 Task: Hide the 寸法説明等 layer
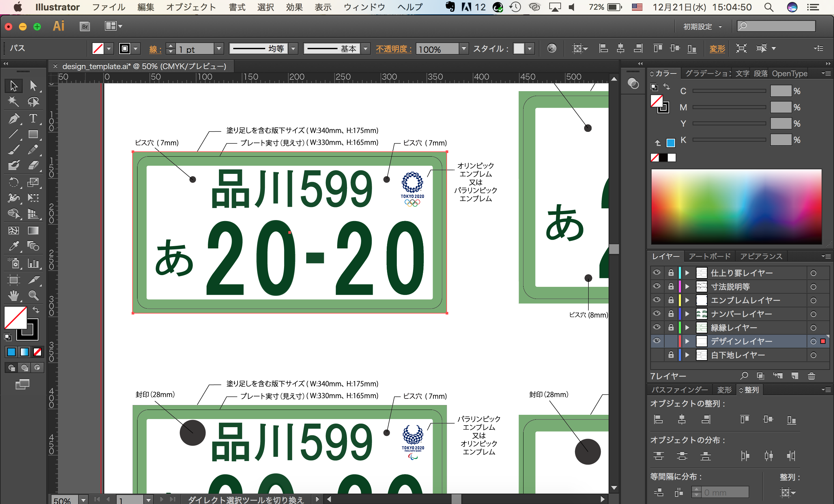657,286
